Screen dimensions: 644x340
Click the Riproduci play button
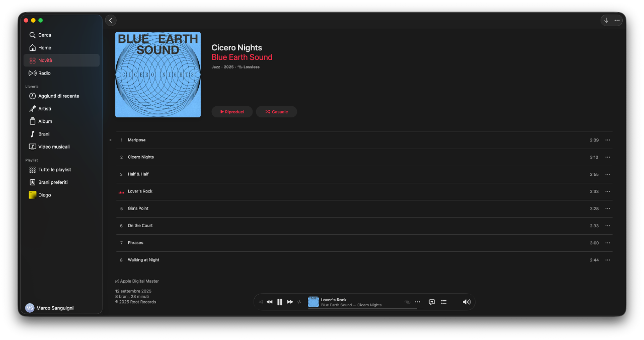(x=232, y=112)
